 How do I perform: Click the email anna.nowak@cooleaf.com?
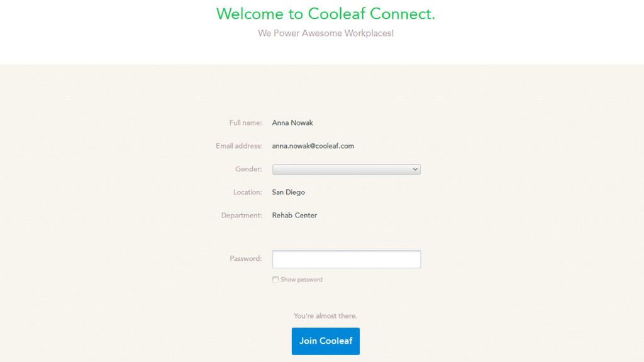(x=313, y=146)
